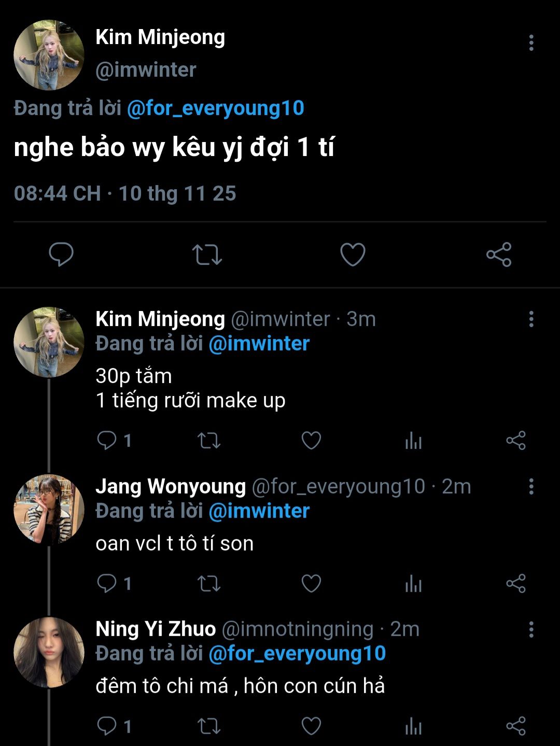
Task: Retweet the '30p tắm' reply
Action: pyautogui.click(x=209, y=441)
